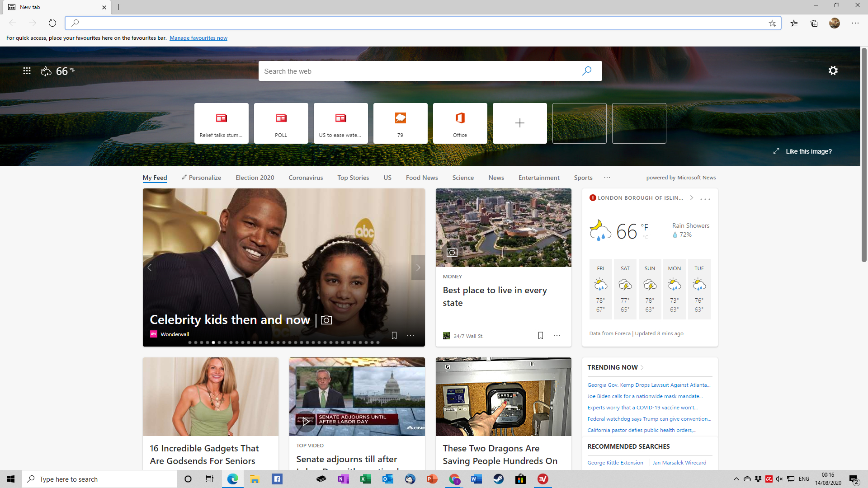Toggle the bookmark icon on Best place article

point(541,336)
